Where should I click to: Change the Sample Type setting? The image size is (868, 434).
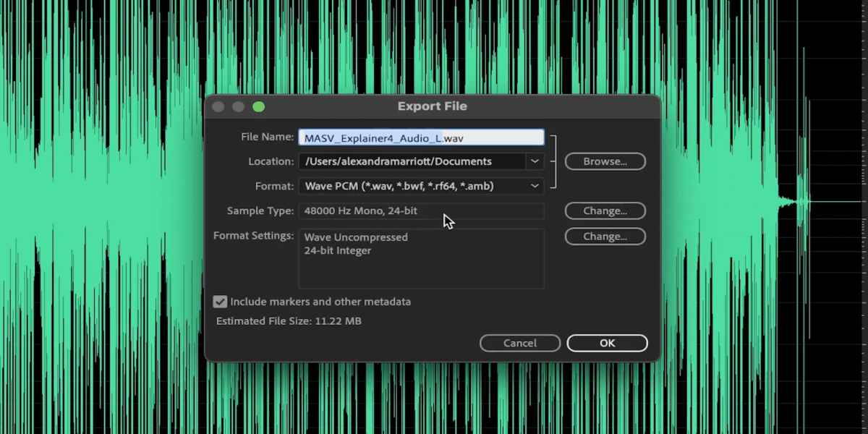point(605,211)
